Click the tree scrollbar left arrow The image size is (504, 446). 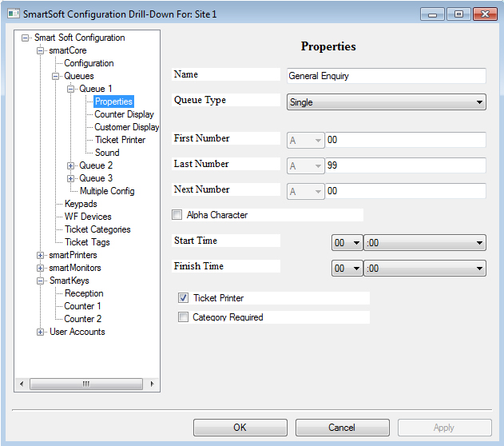click(x=22, y=384)
